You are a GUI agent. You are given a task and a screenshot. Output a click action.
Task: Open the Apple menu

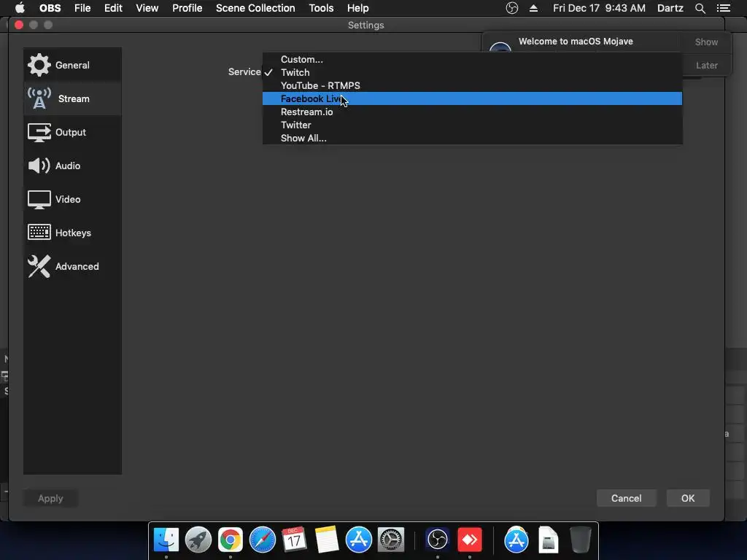(20, 8)
